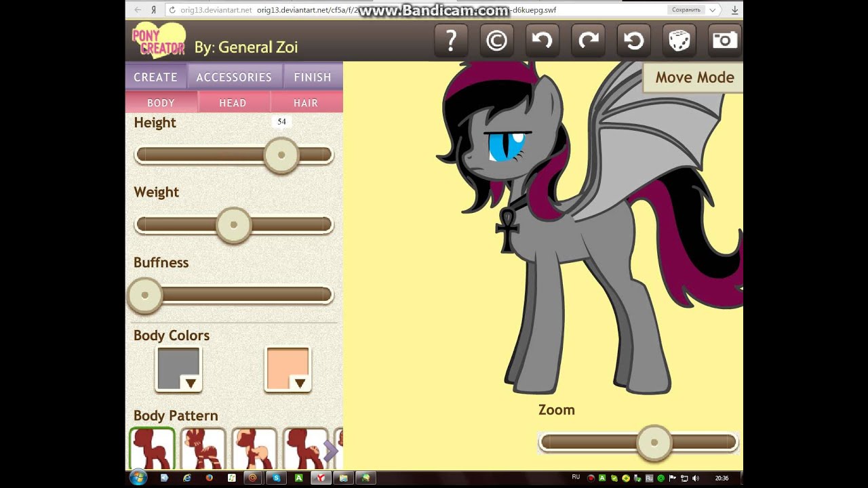
Task: Click the Yandex Я browser icon
Action: click(154, 9)
